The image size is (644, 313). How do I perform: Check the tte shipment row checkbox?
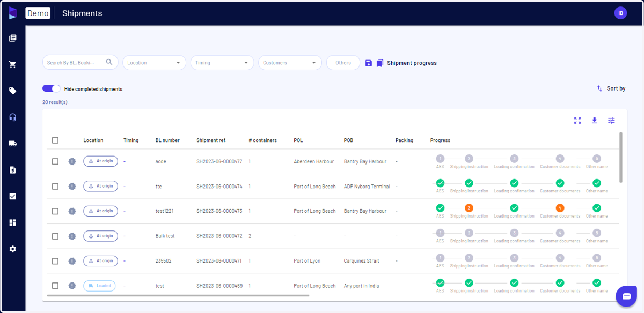coord(55,186)
